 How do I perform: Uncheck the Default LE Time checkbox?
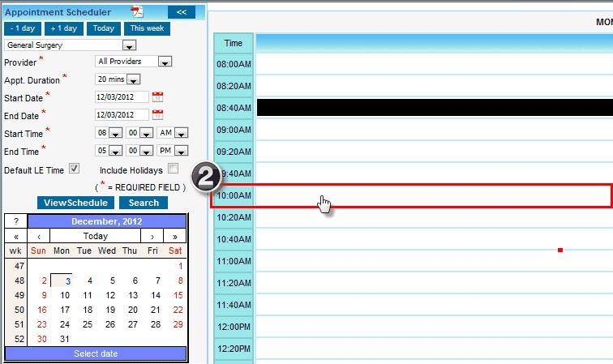pos(74,169)
